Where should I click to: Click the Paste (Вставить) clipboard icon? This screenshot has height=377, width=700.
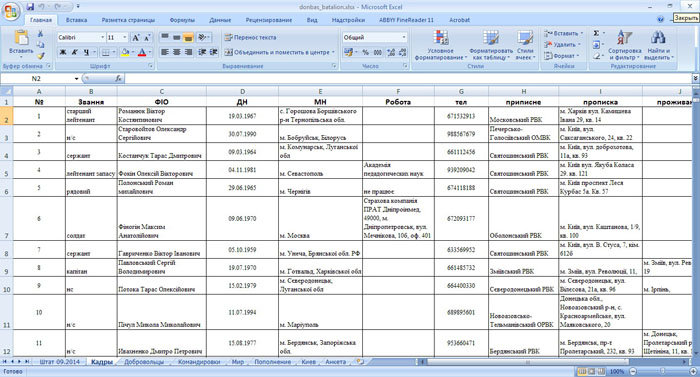[21, 38]
